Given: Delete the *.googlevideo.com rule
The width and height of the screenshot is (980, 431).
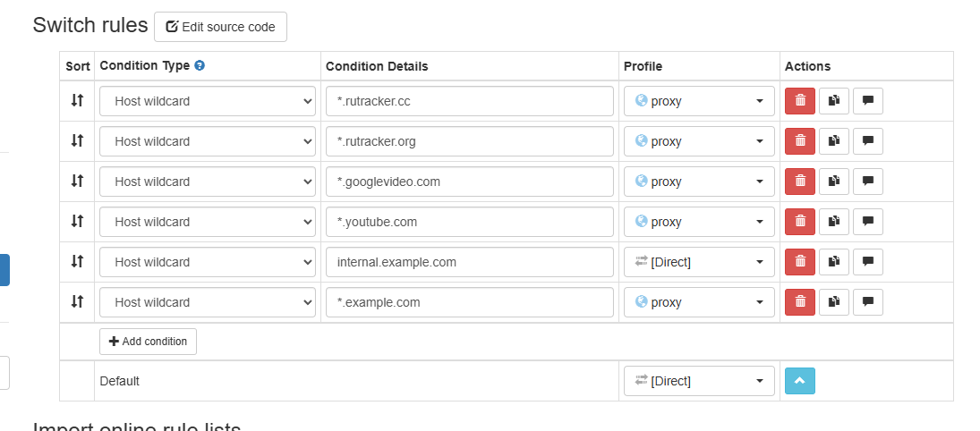Looking at the screenshot, I should click(x=799, y=182).
